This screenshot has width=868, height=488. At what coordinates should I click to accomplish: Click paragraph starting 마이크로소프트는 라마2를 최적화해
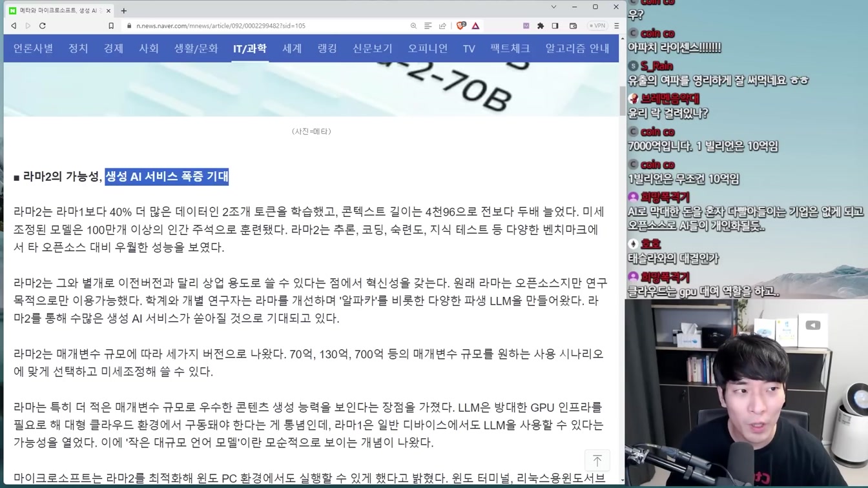[309, 478]
